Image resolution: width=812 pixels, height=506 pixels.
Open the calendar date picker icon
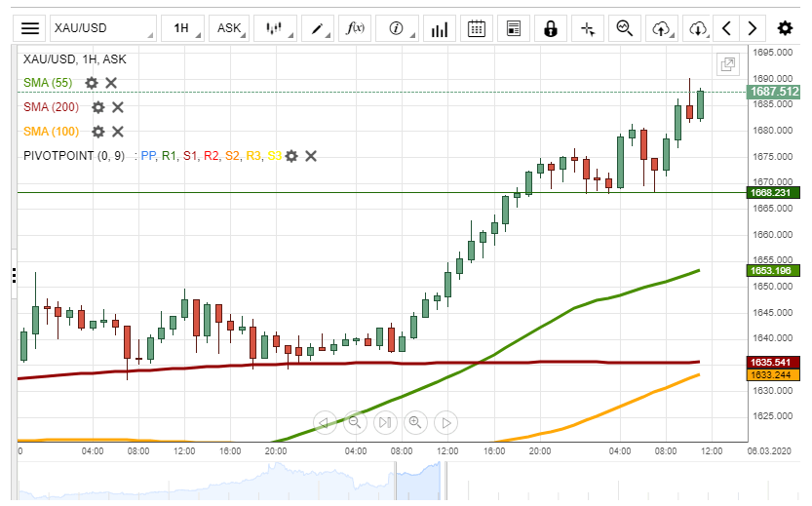[477, 28]
